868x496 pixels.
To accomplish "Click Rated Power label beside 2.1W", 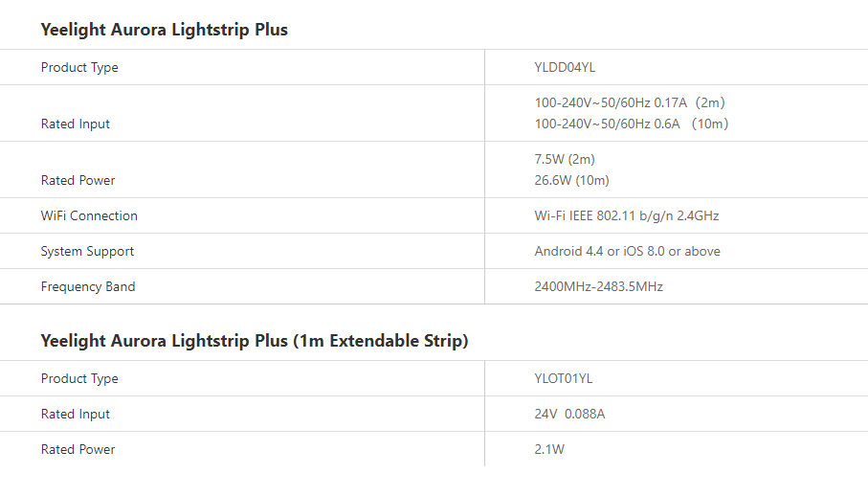I will point(78,449).
